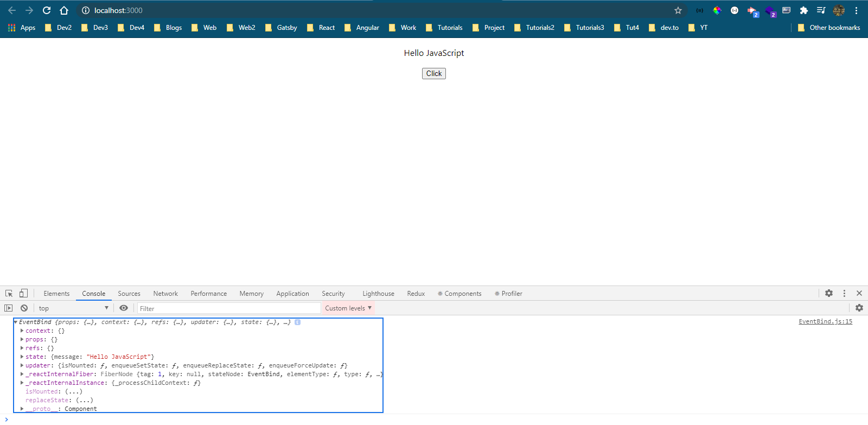Switch to the Elements tab
Image resolution: width=868 pixels, height=425 pixels.
click(x=56, y=294)
